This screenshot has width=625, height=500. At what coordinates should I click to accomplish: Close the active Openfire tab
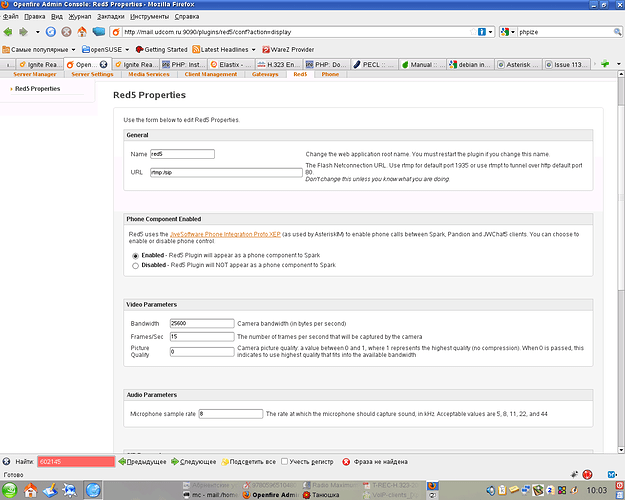click(x=104, y=64)
